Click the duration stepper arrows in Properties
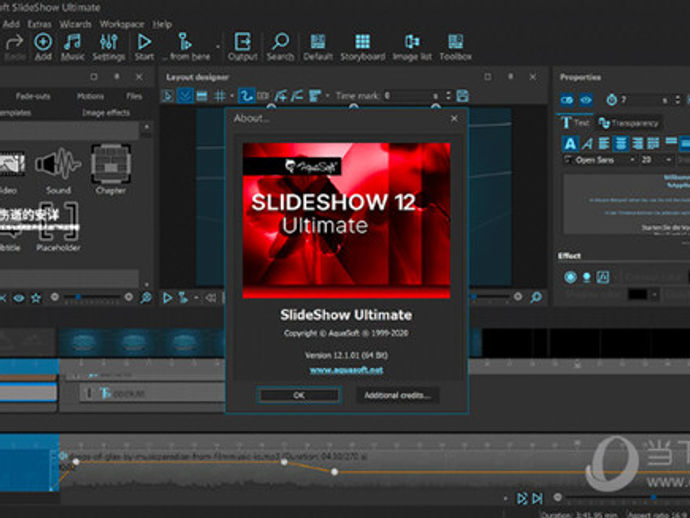Image resolution: width=690 pixels, height=518 pixels. point(677,100)
